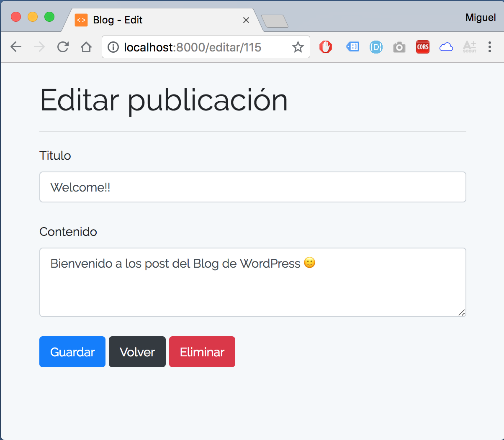
Task: Open the camera screenshot extension
Action: [399, 47]
